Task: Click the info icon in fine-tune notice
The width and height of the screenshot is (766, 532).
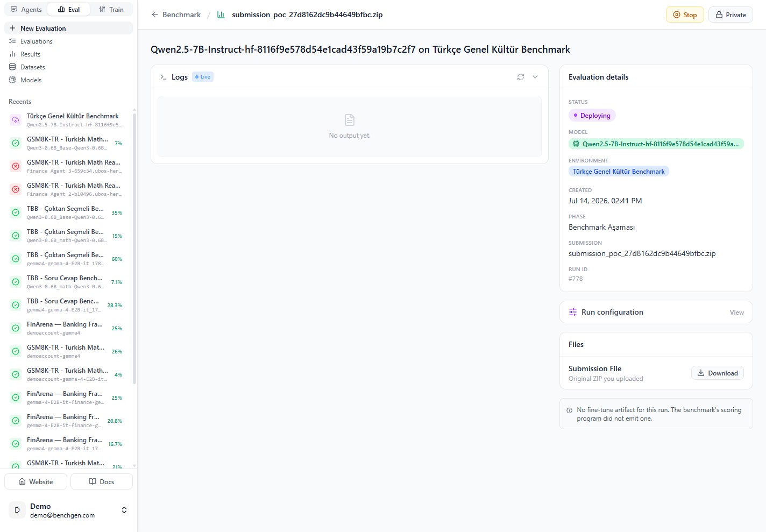Action: pyautogui.click(x=570, y=410)
